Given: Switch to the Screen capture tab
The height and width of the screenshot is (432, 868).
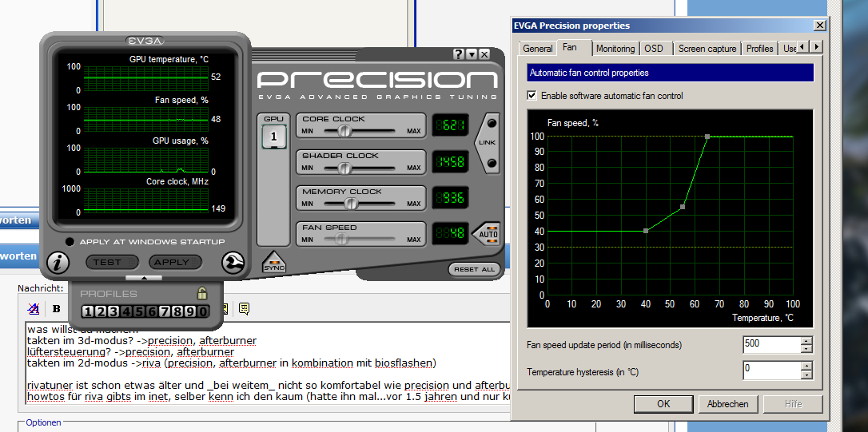Looking at the screenshot, I should pyautogui.click(x=707, y=49).
